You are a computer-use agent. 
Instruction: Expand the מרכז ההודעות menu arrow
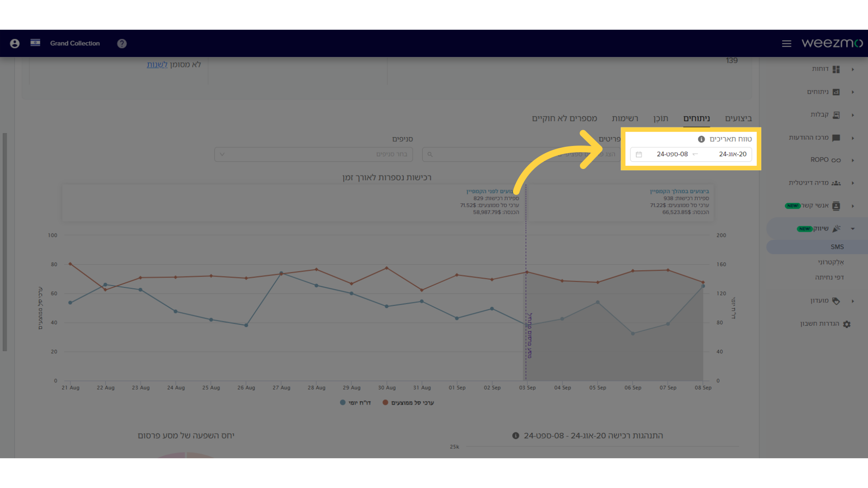tap(853, 138)
